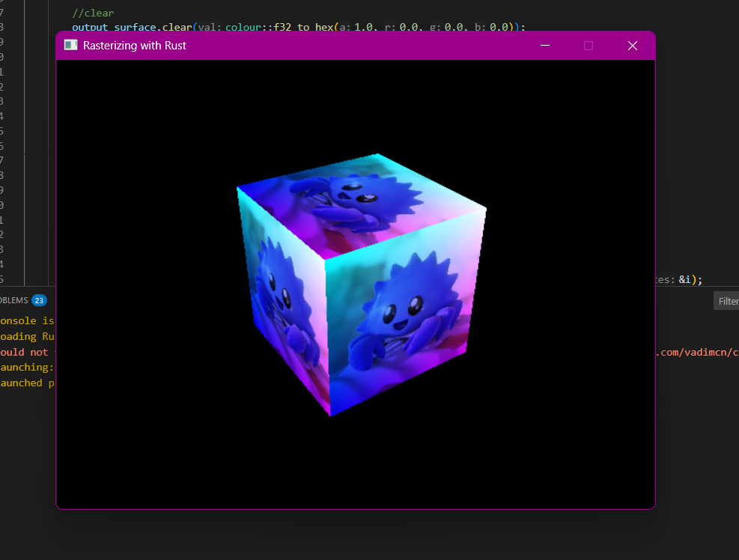Click the textured cube in the render window
The height and width of the screenshot is (560, 739).
tap(361, 284)
